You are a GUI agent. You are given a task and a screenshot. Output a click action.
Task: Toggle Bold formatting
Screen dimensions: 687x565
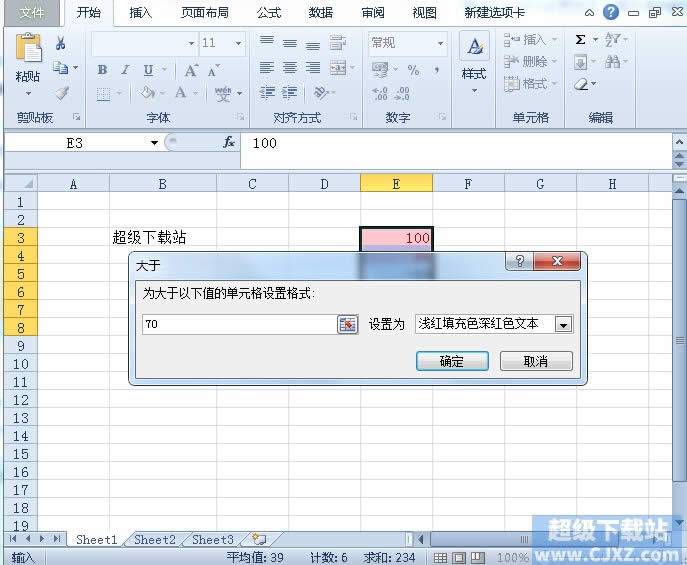click(102, 70)
